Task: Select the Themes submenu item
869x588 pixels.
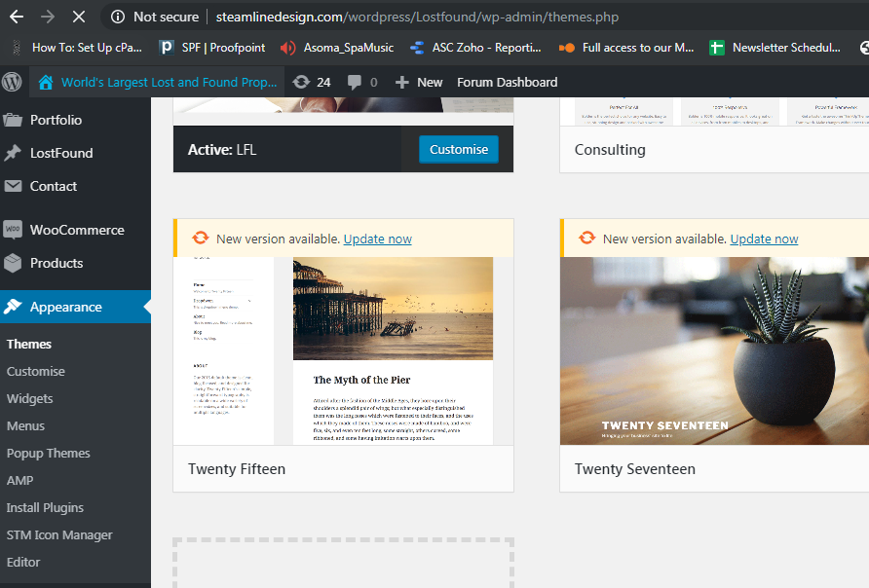Action: (29, 344)
